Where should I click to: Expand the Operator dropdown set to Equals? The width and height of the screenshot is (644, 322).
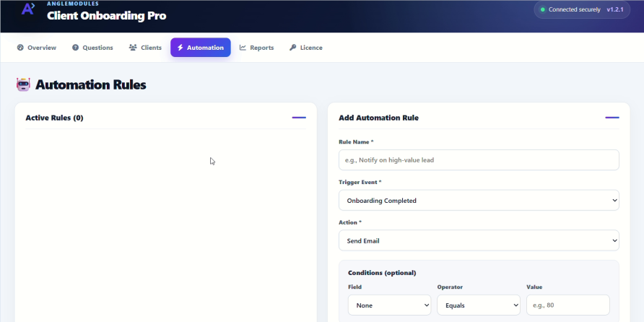pyautogui.click(x=479, y=305)
